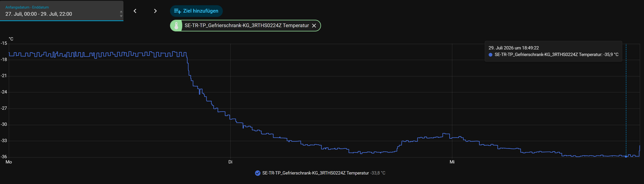Click the SE-TR-TP_Gefrierschrank-KG_3RTHS0224Z Temperatur chip label

pyautogui.click(x=247, y=25)
